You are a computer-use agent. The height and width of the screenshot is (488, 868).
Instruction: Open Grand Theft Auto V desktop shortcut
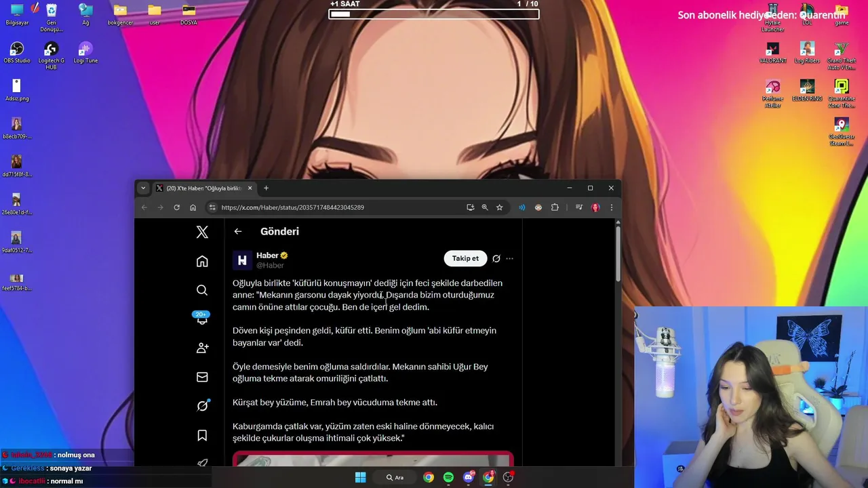842,56
